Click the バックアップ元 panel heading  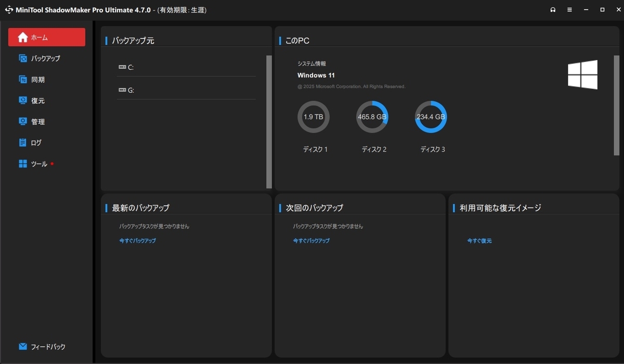click(133, 41)
